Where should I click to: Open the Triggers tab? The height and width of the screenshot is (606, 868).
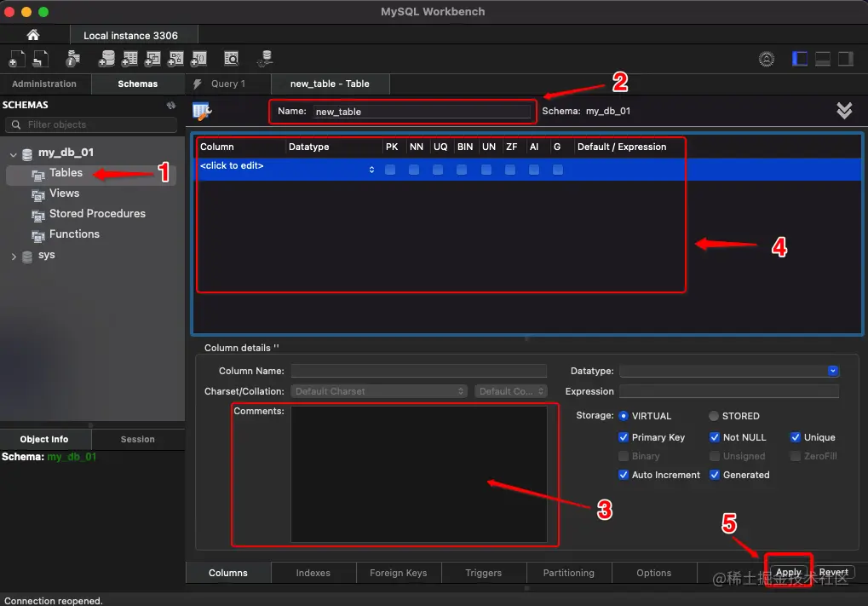coord(483,573)
